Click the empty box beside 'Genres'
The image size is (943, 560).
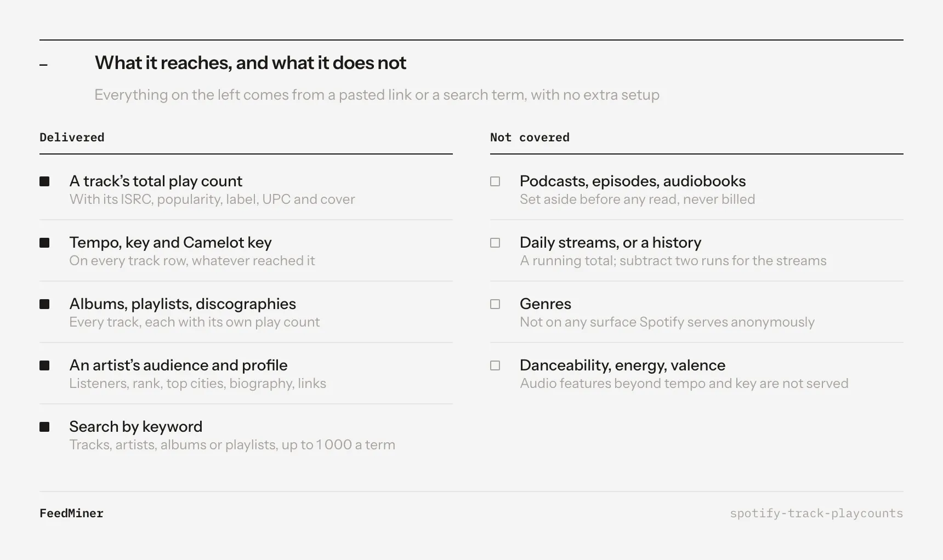point(495,304)
